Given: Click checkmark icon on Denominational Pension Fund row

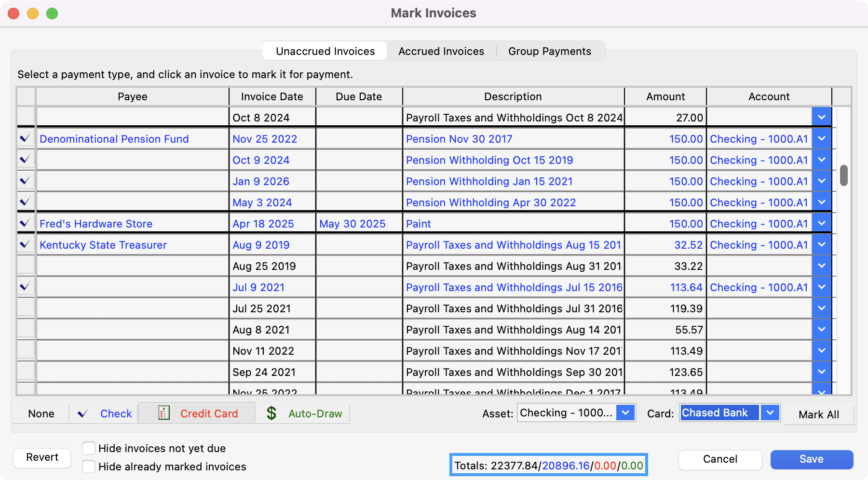Looking at the screenshot, I should coord(25,138).
